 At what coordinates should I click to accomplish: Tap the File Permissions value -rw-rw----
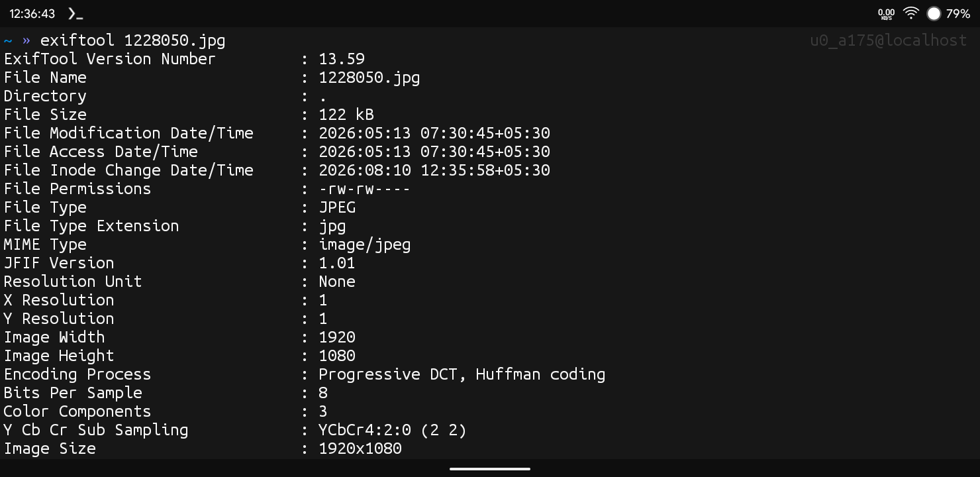(364, 189)
